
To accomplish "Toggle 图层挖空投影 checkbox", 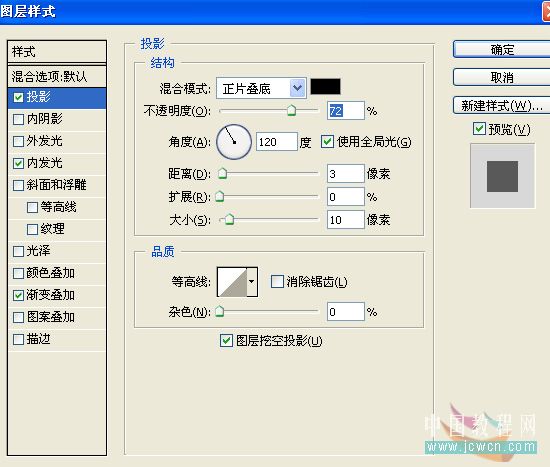I will click(226, 340).
